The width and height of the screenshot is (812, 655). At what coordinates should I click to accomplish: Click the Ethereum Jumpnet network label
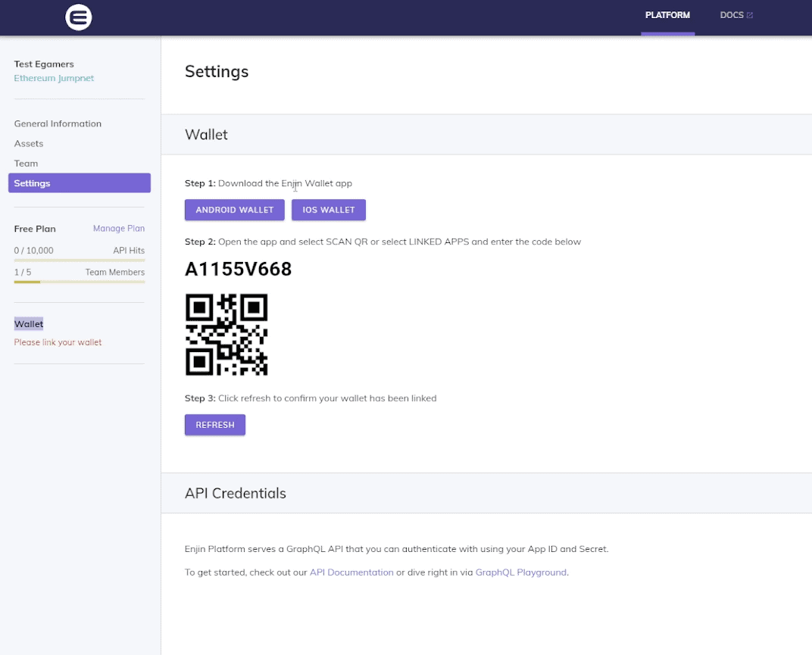point(54,78)
